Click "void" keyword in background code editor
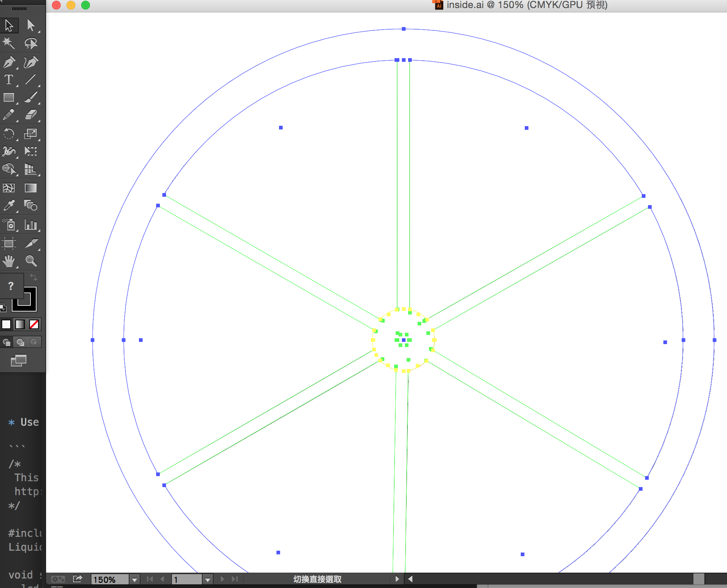Screen dimensions: 727x588 click(x=20, y=575)
